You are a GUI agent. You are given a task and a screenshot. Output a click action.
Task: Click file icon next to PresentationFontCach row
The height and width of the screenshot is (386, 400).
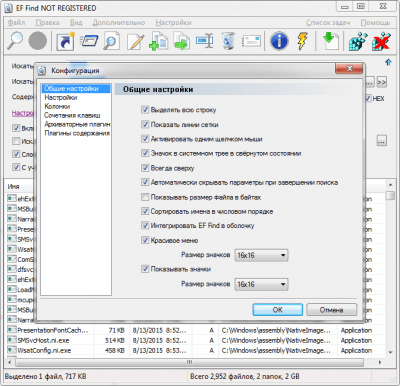pos(12,330)
